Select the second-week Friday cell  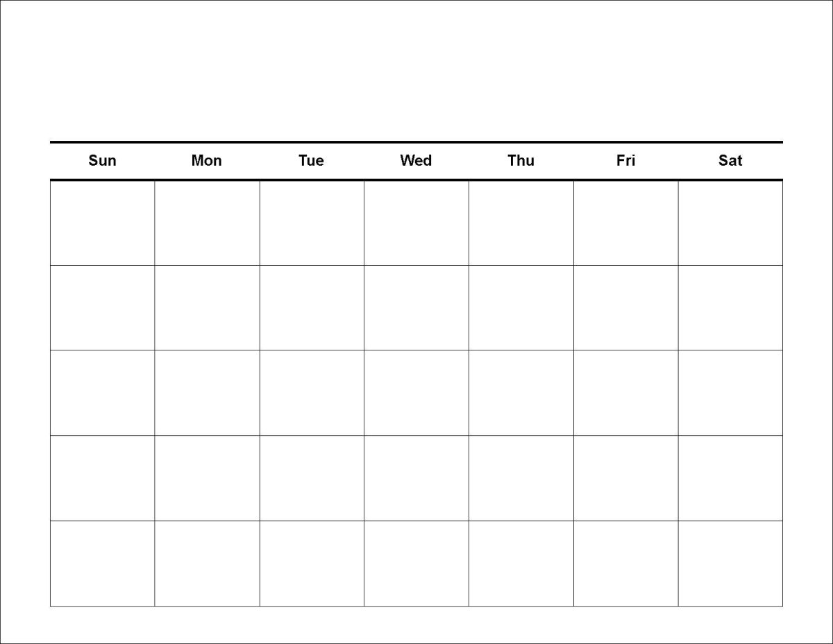(x=625, y=307)
